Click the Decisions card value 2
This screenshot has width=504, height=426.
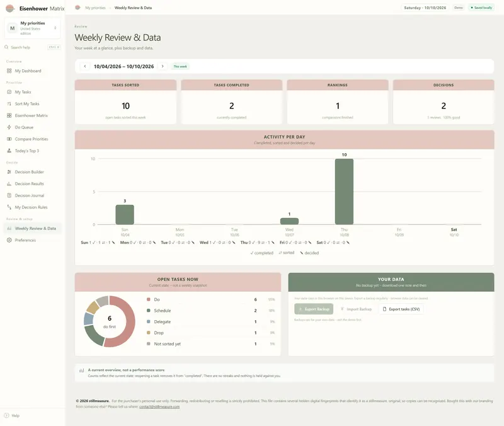point(444,106)
